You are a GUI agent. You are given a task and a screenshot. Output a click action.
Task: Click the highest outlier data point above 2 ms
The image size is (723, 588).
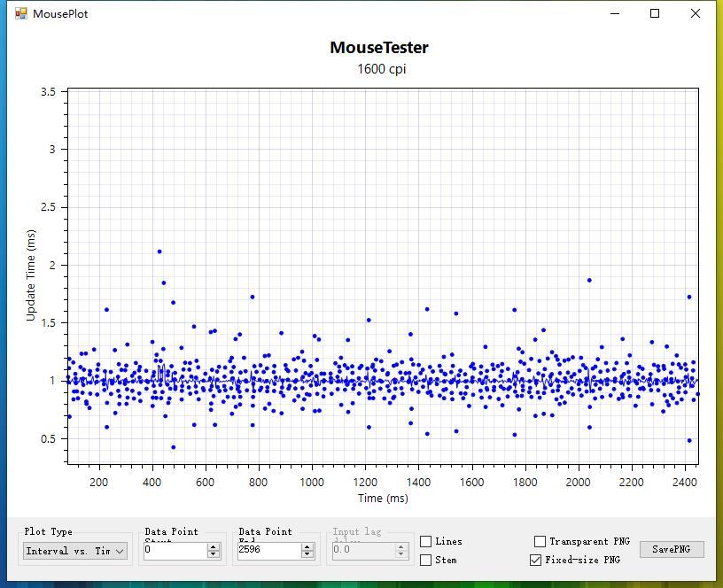[159, 251]
